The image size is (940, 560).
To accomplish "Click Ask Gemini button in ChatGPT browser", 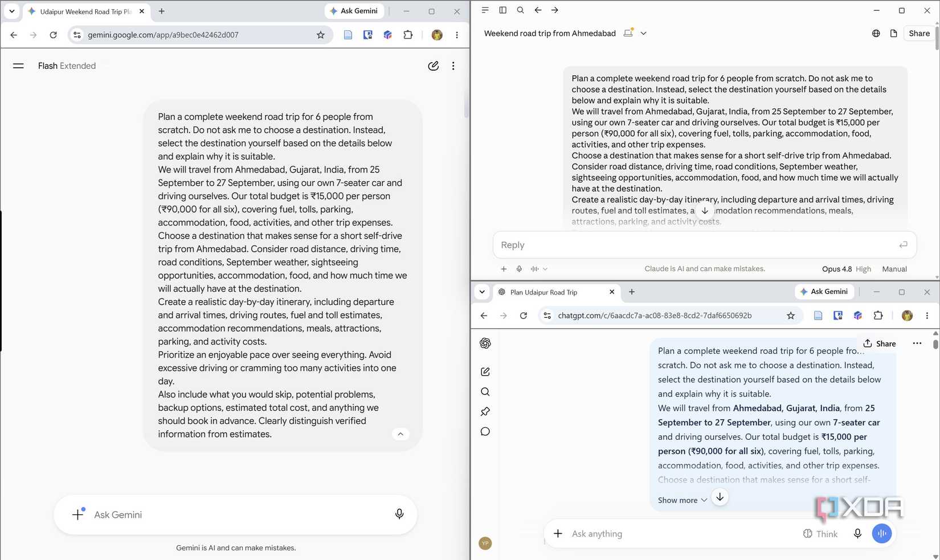I will pos(824,292).
